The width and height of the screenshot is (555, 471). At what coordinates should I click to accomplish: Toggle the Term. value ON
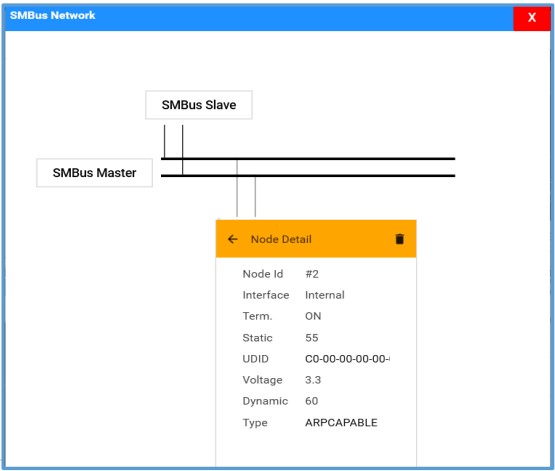point(313,316)
